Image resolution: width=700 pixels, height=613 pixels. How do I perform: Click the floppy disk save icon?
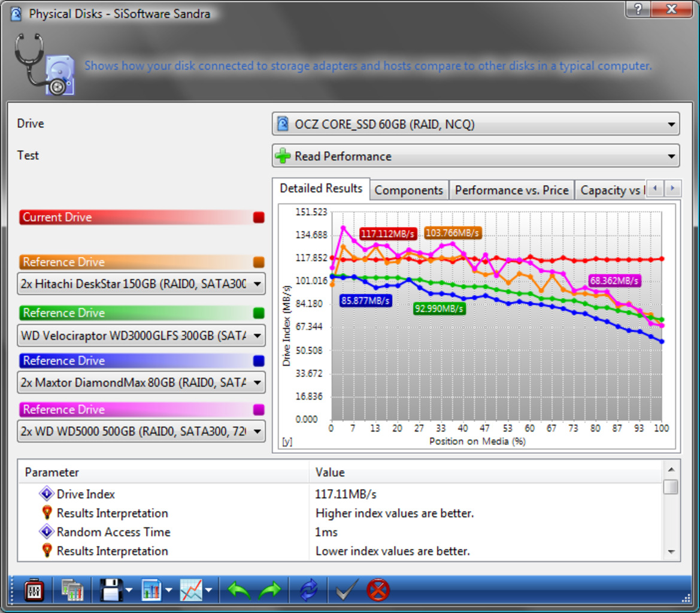click(111, 591)
